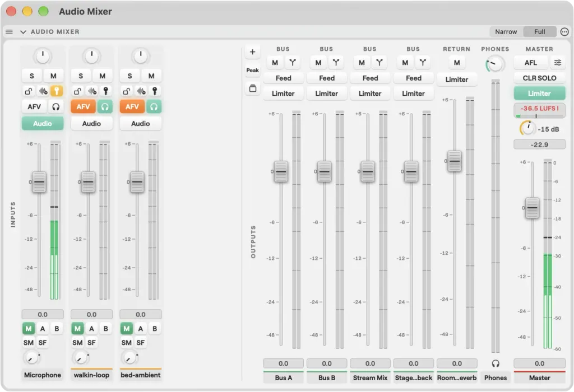Click the Master fader handle

pyautogui.click(x=533, y=208)
